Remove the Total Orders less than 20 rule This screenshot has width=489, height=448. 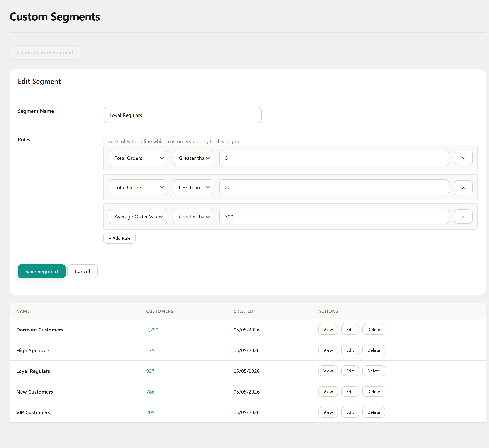click(463, 187)
